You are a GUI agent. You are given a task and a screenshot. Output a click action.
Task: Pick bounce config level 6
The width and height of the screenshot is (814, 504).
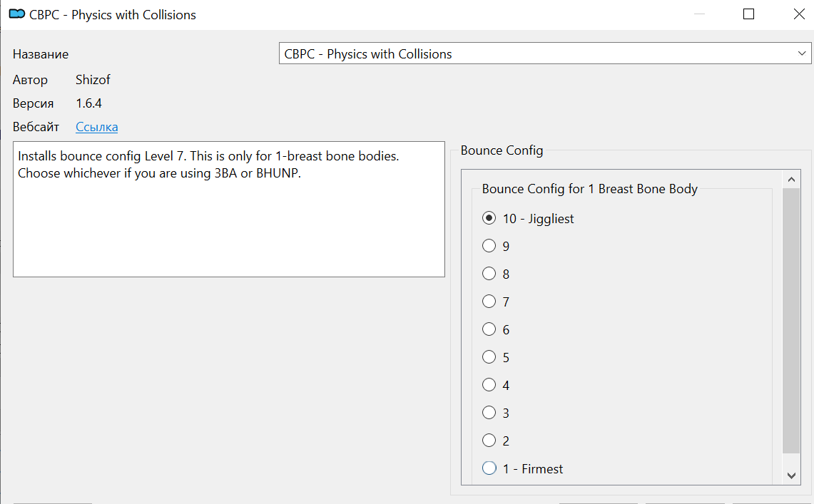(x=489, y=330)
